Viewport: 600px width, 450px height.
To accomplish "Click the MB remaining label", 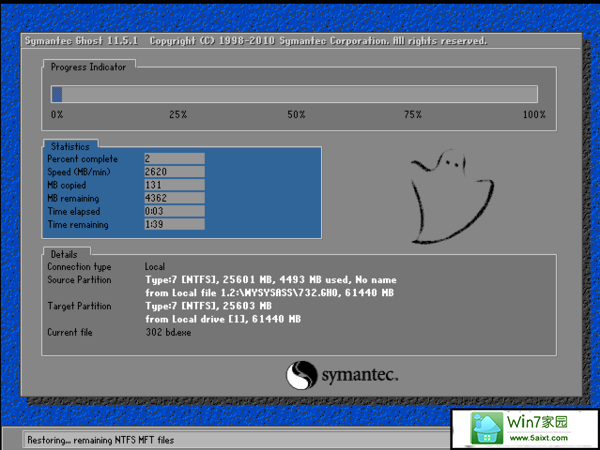I will [73, 199].
